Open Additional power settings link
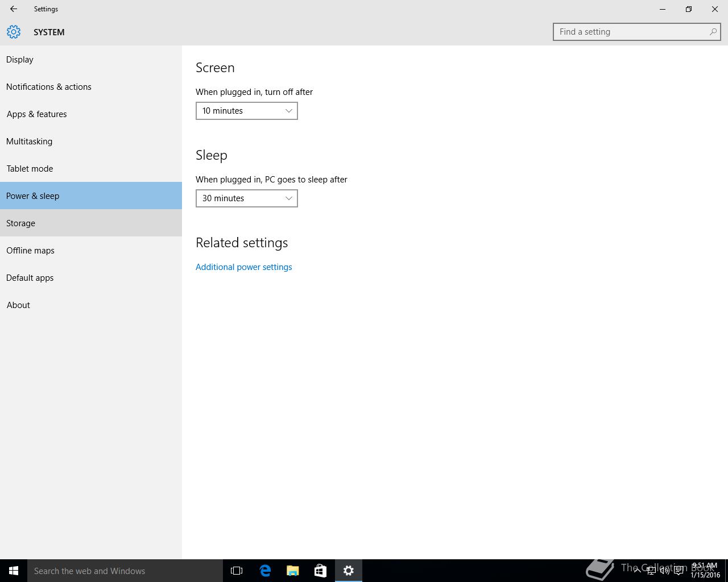The image size is (728, 582). (243, 267)
